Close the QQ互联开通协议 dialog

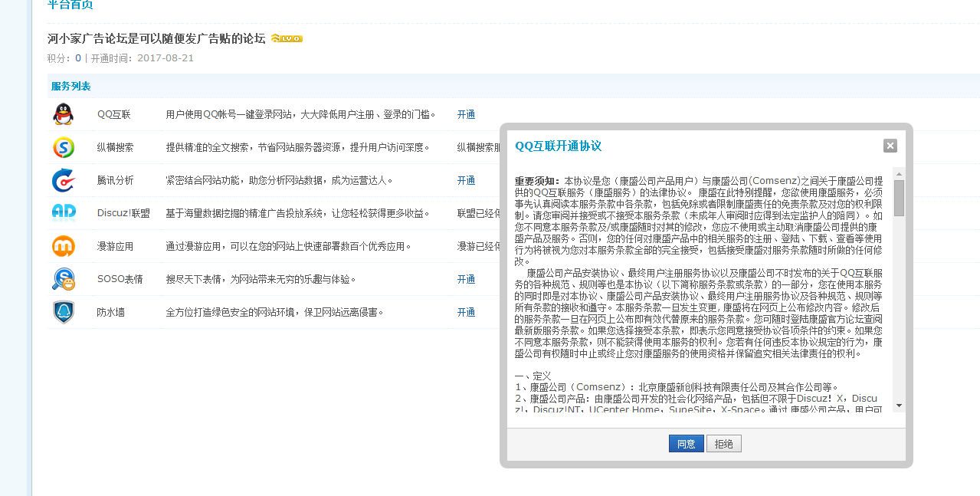pos(890,146)
